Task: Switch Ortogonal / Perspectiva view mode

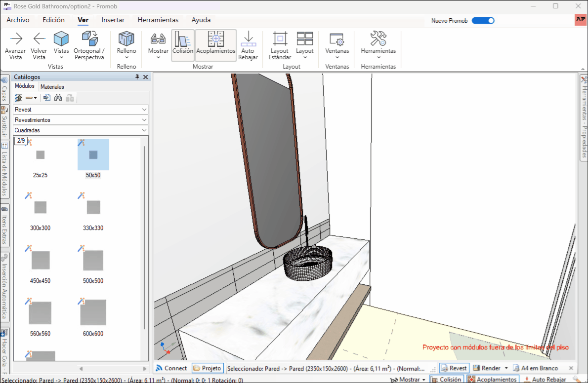Action: coord(89,45)
